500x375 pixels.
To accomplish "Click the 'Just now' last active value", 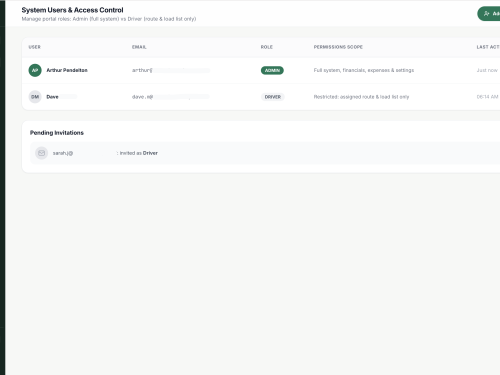I will (487, 70).
